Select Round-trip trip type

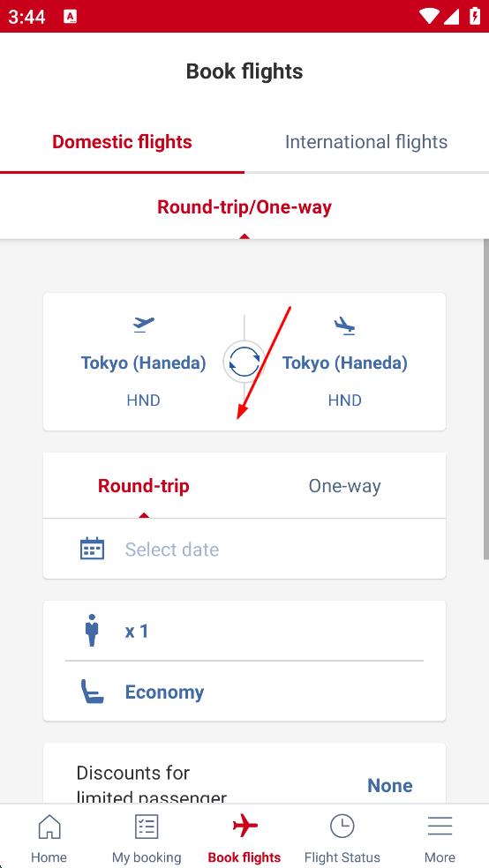143,486
